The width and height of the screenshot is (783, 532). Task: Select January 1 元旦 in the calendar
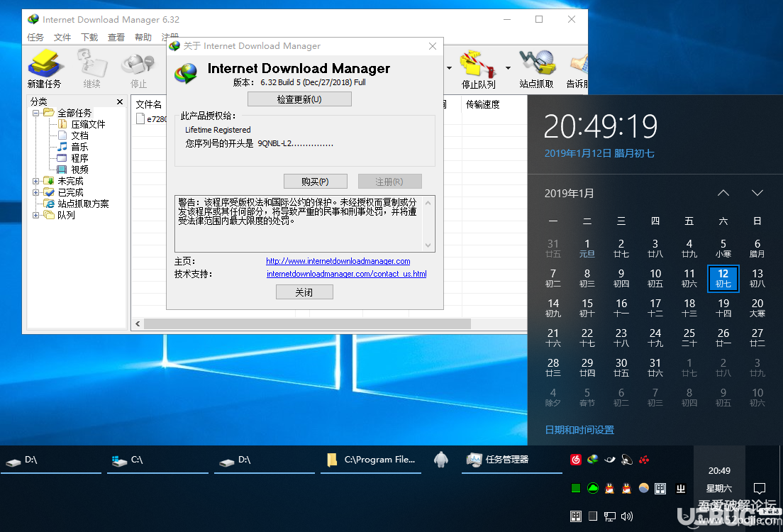coord(587,248)
